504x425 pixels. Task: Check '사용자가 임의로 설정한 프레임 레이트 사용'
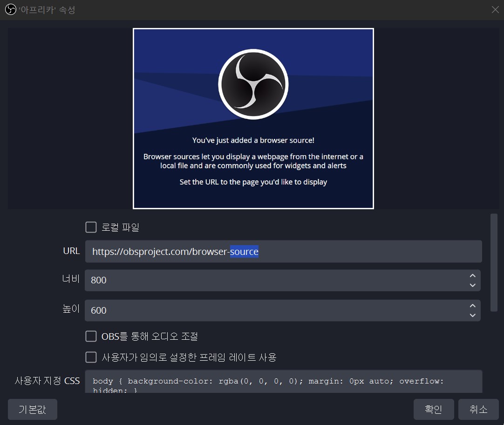click(x=91, y=357)
